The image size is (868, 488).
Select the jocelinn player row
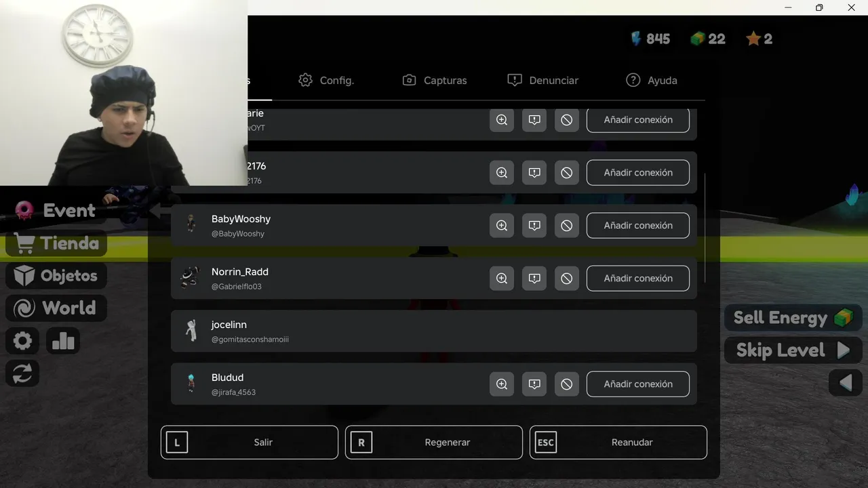(434, 331)
